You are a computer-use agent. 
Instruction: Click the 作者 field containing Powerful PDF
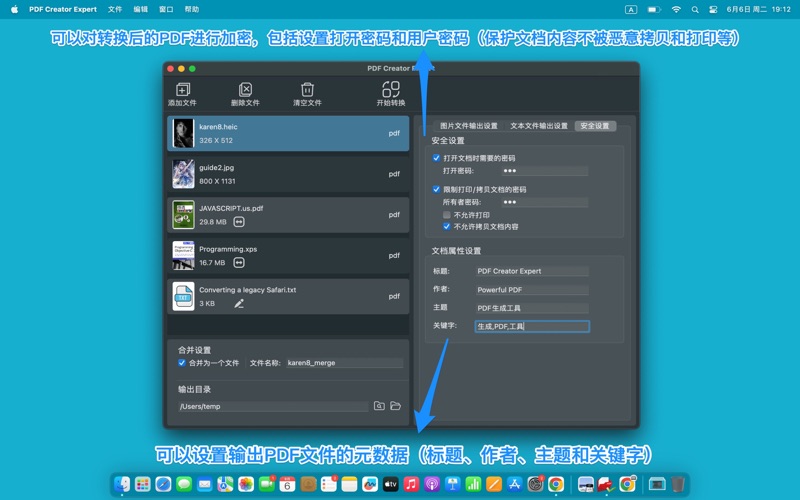[532, 289]
